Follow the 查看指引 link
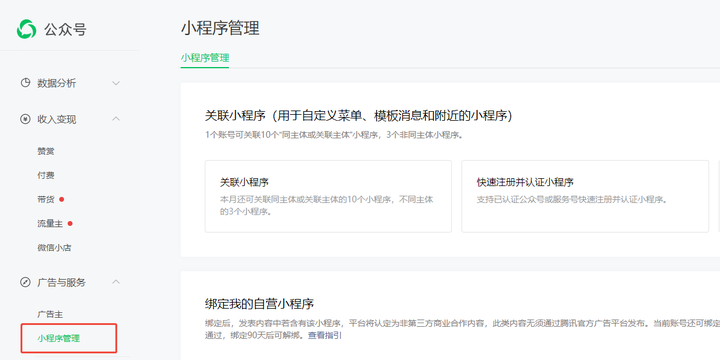This screenshot has height=360, width=720. tap(325, 335)
